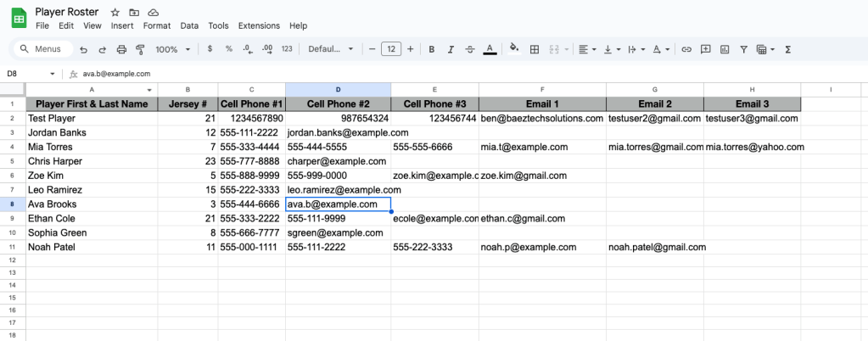This screenshot has height=341, width=868.
Task: Click the undo arrow
Action: (x=84, y=49)
